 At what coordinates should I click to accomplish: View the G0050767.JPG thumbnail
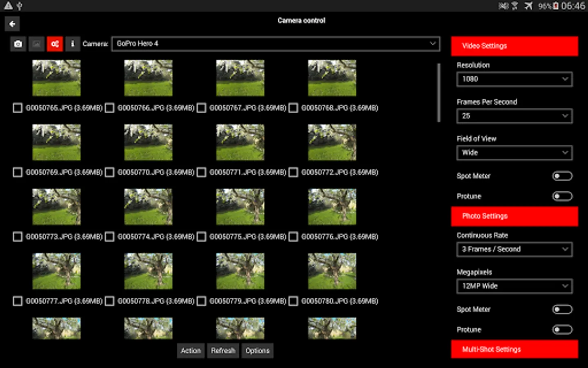click(x=240, y=78)
